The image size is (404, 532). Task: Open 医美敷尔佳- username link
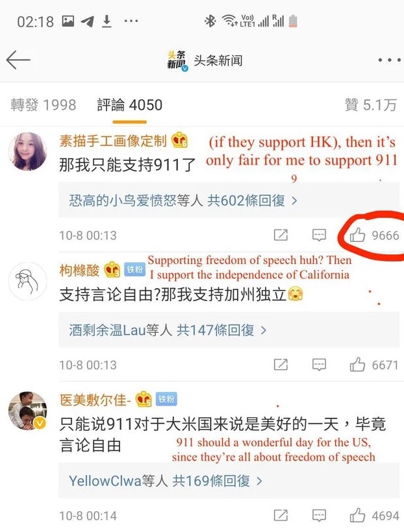[x=95, y=400]
